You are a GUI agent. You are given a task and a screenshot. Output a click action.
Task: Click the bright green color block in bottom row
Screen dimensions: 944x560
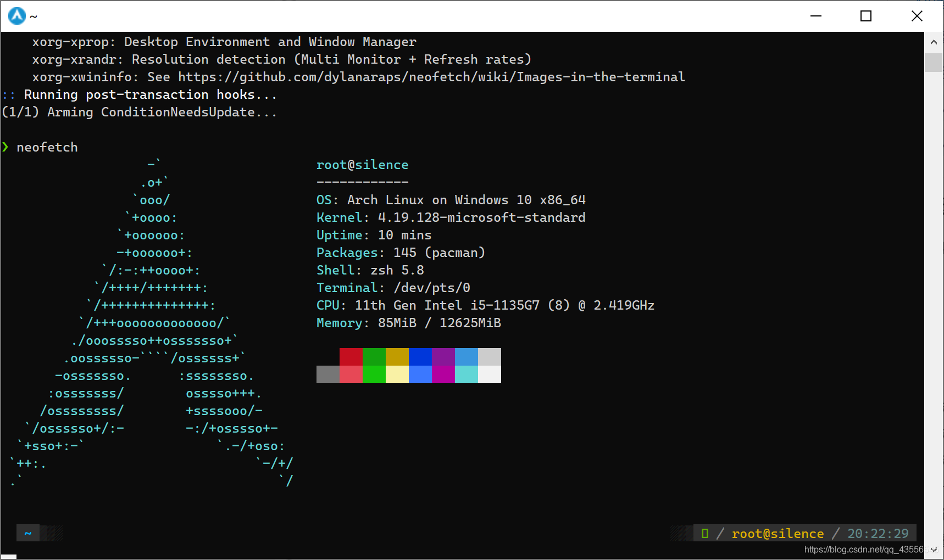(374, 374)
